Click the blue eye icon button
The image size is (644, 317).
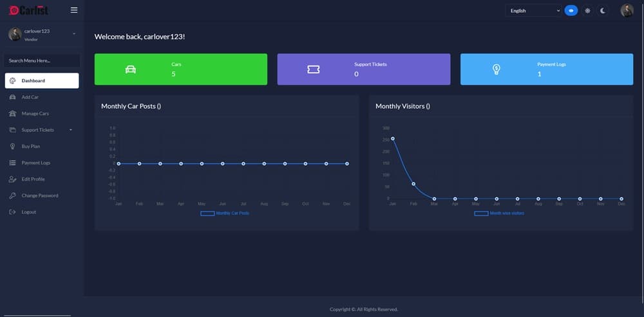pyautogui.click(x=571, y=11)
